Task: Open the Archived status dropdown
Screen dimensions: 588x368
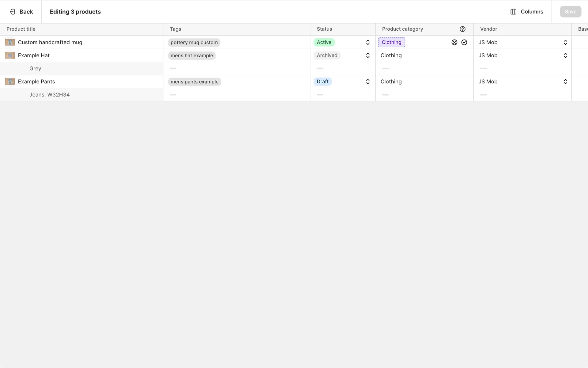Action: pos(367,56)
